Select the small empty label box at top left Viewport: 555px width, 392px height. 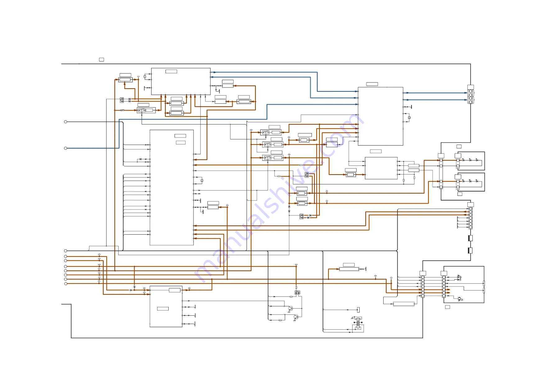pos(102,59)
